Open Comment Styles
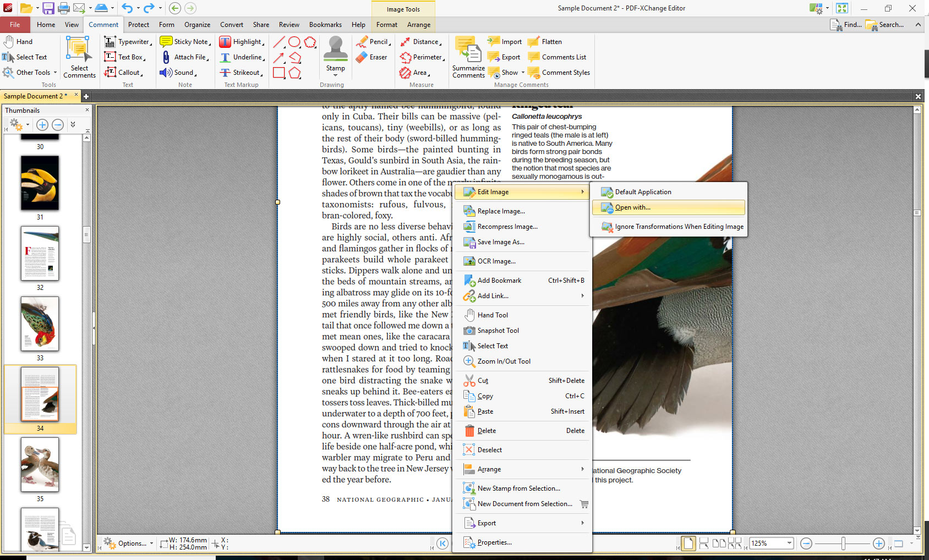Viewport: 929px width, 560px height. click(559, 73)
